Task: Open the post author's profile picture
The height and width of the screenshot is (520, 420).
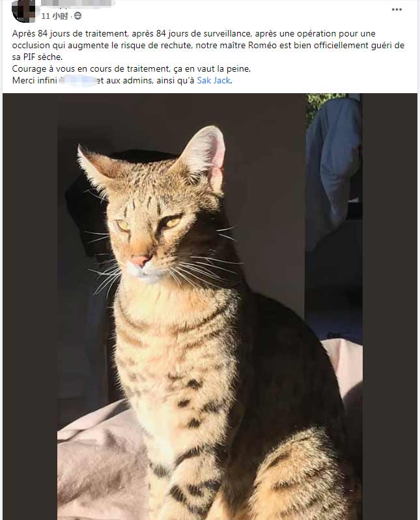Action: pos(23,10)
